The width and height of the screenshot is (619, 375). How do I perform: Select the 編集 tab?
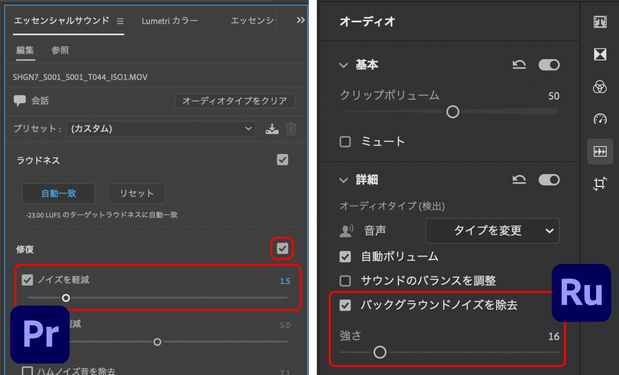point(25,50)
